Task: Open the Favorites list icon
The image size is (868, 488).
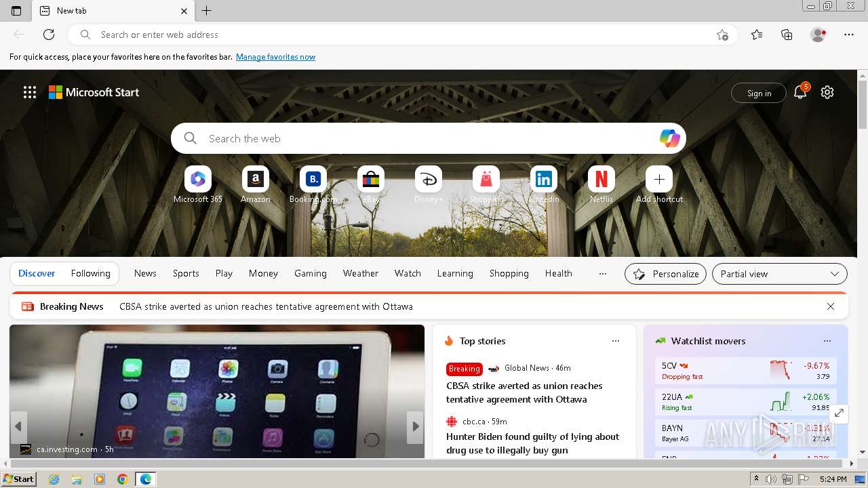Action: pos(757,35)
